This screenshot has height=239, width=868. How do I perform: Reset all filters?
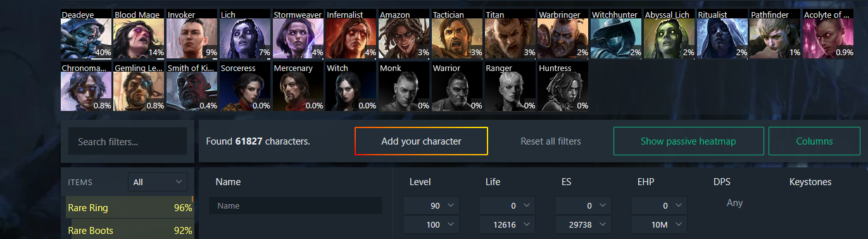pyautogui.click(x=551, y=141)
